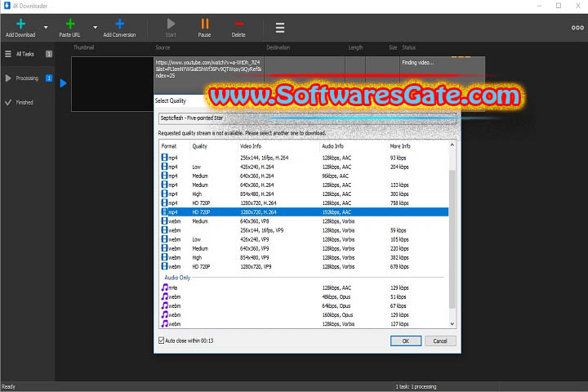Click the quality list scrollbar thumb

pyautogui.click(x=452, y=238)
